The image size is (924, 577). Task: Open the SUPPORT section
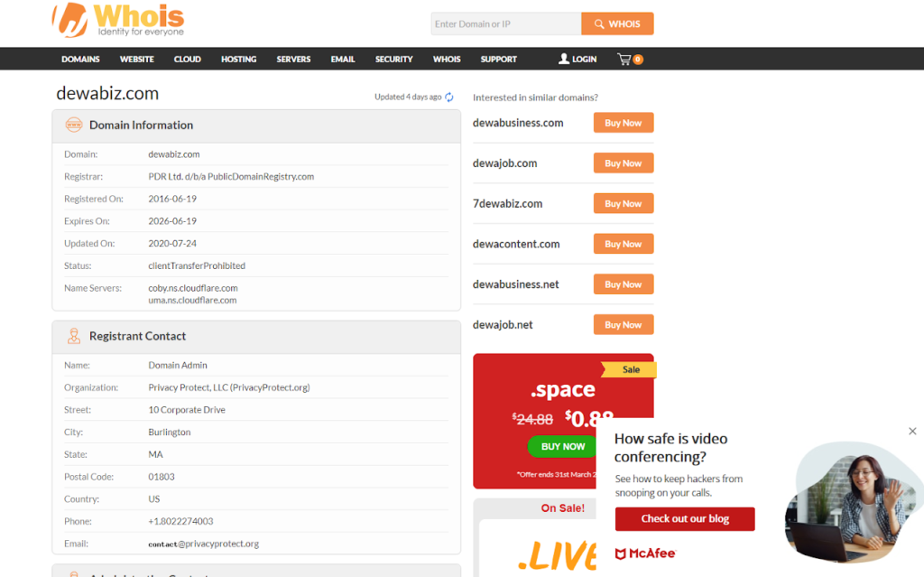[498, 59]
